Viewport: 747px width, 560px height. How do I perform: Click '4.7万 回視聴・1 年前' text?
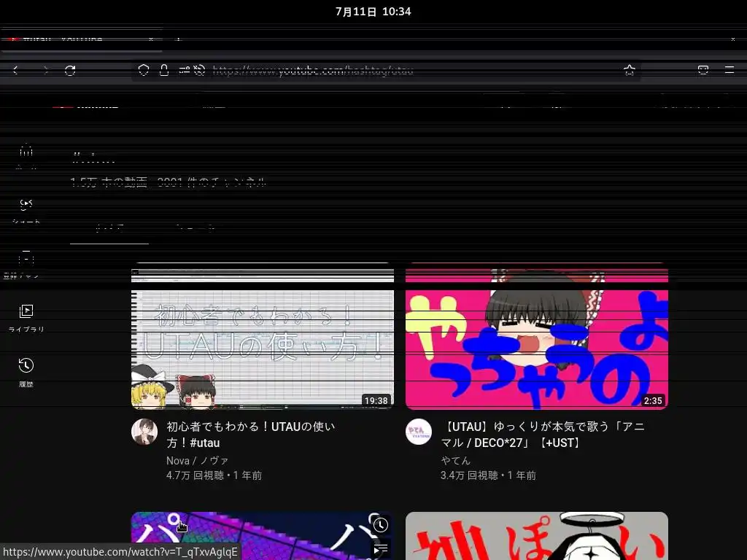coord(214,475)
